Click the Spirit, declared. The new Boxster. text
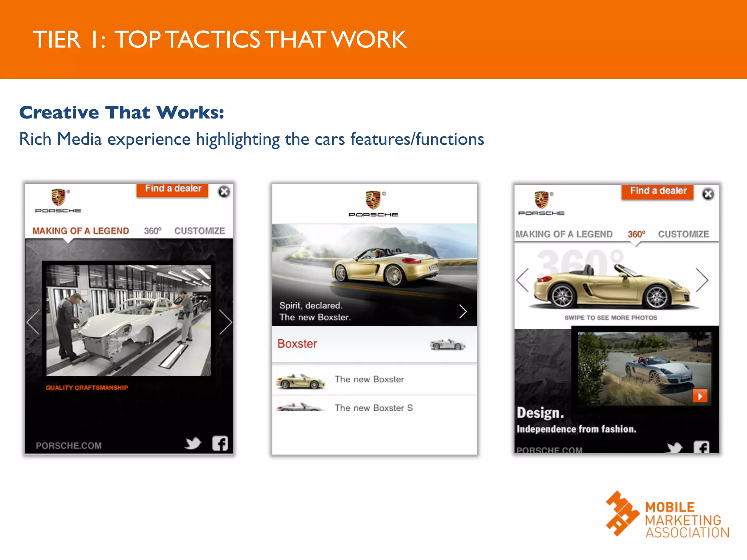747x560 pixels. [x=315, y=311]
